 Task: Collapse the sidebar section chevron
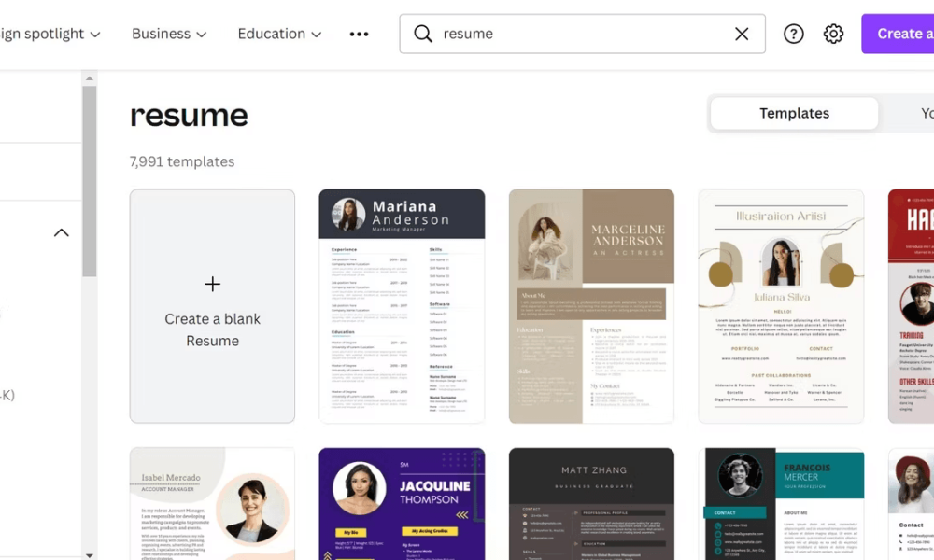coord(62,232)
